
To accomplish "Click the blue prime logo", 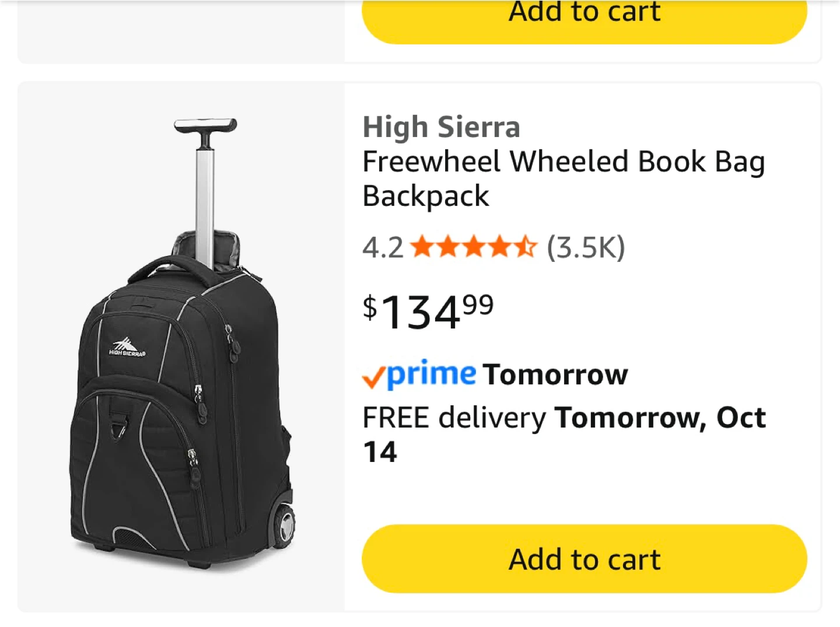I will (432, 374).
